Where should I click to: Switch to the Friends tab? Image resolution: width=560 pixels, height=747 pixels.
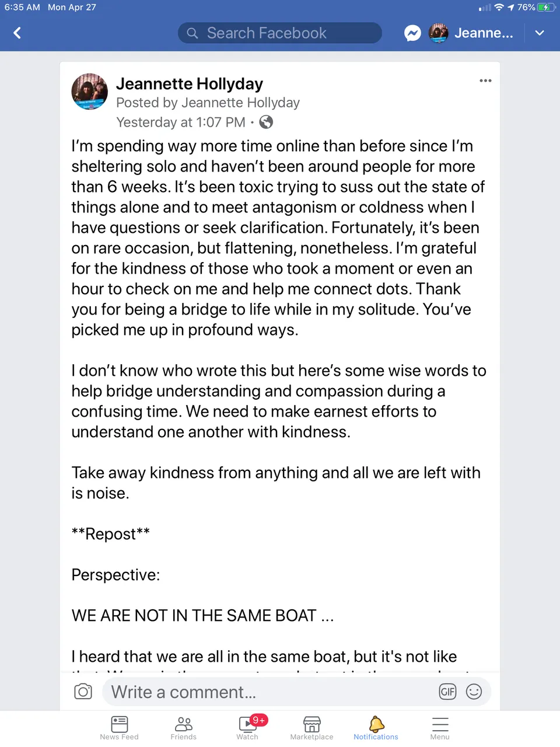(184, 728)
